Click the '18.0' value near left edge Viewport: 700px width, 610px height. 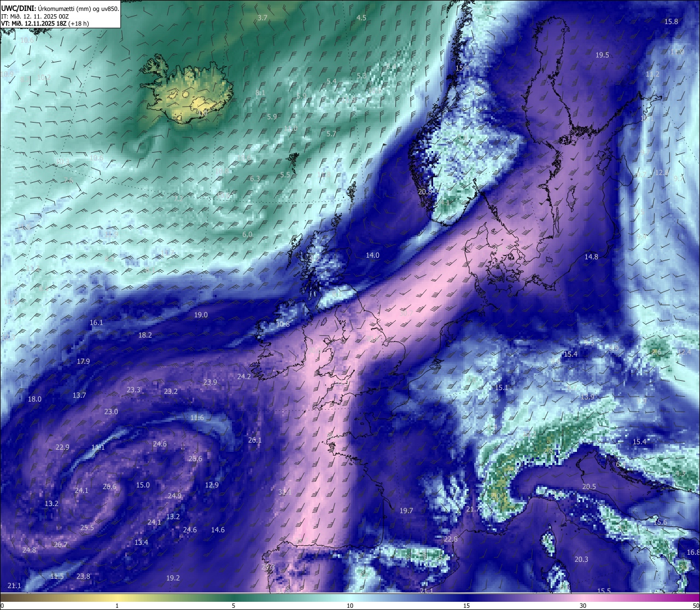point(34,399)
